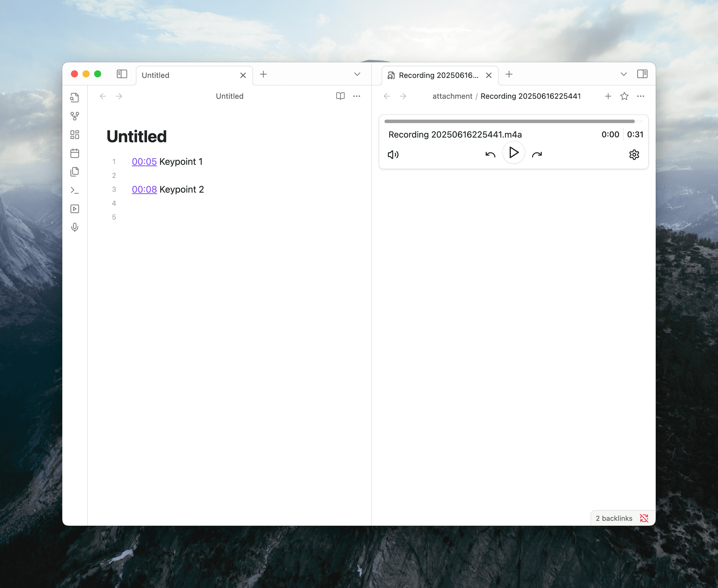Open today's daily note calendar icon

[75, 153]
